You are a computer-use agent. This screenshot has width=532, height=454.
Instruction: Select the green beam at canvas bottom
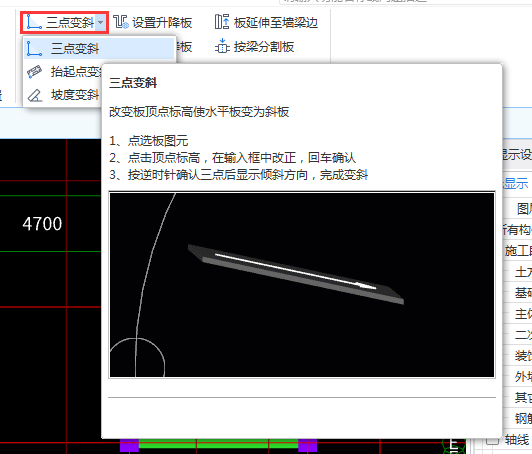[218, 443]
